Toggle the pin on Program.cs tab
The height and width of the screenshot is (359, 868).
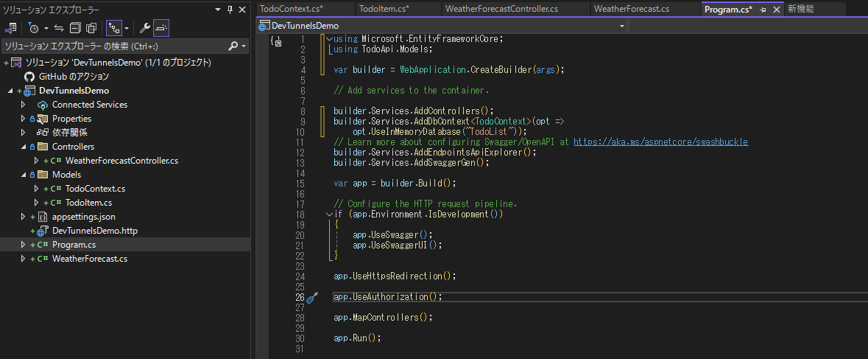tap(763, 10)
